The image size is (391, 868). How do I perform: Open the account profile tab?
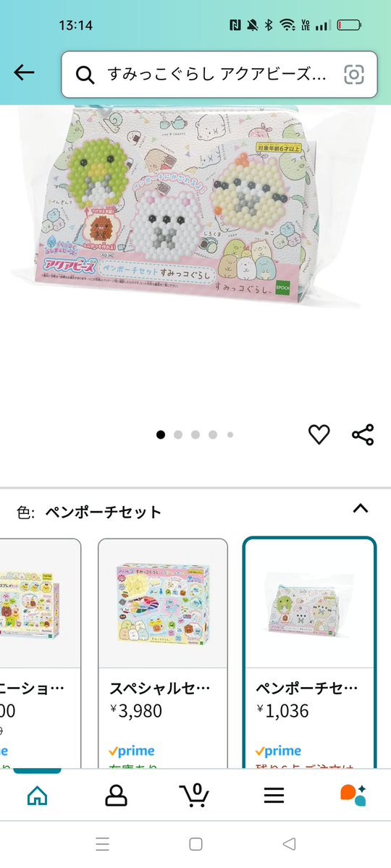click(117, 796)
